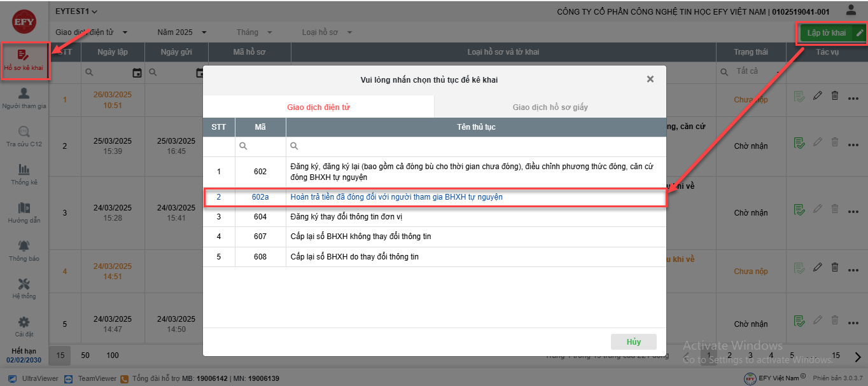Close the procedure selection dialog
The height and width of the screenshot is (386, 868).
(x=650, y=79)
